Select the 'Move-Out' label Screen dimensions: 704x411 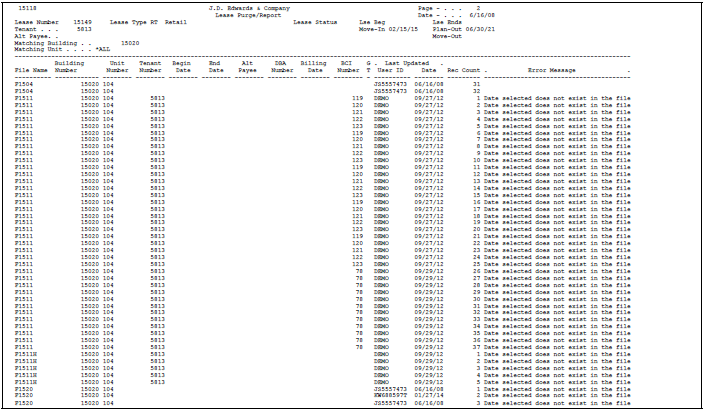coord(447,36)
